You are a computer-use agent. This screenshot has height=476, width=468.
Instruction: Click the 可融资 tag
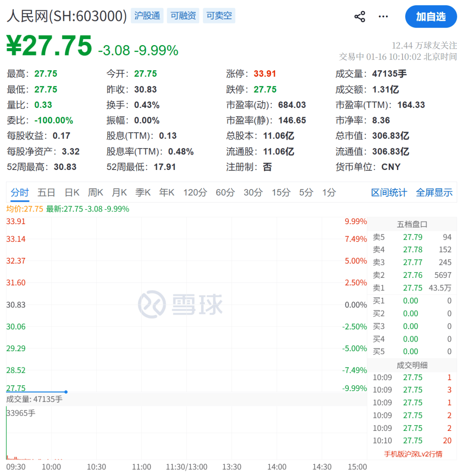point(183,16)
